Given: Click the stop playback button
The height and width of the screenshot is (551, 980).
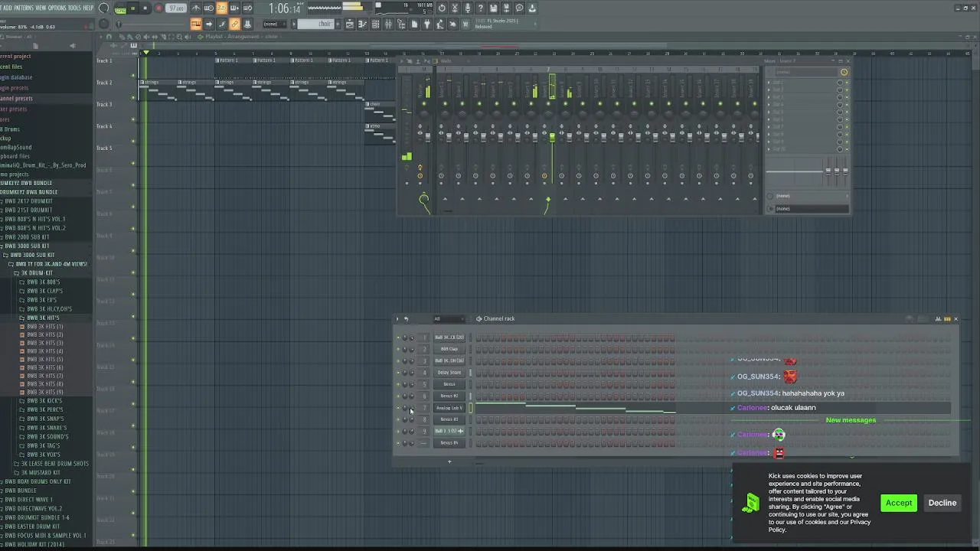Looking at the screenshot, I should tap(145, 8).
